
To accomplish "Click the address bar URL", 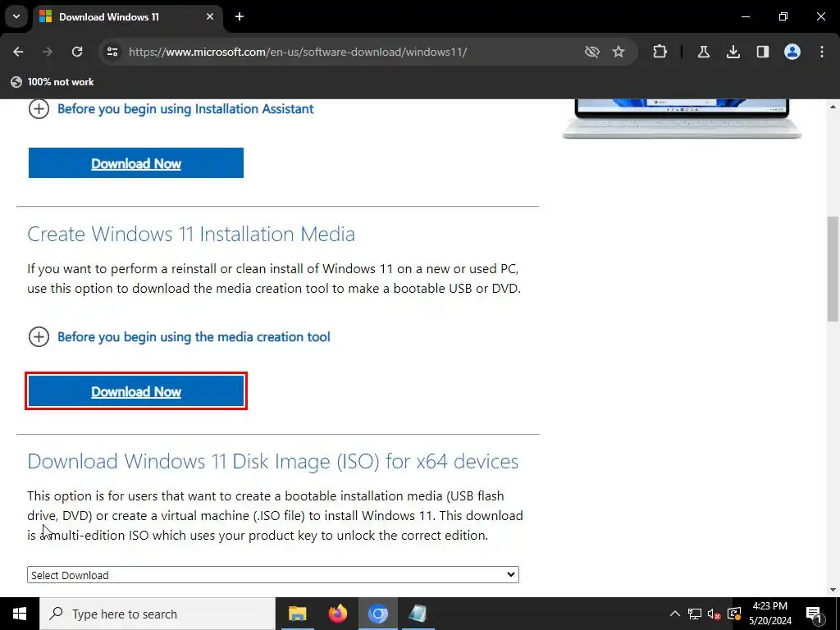I will [x=297, y=52].
